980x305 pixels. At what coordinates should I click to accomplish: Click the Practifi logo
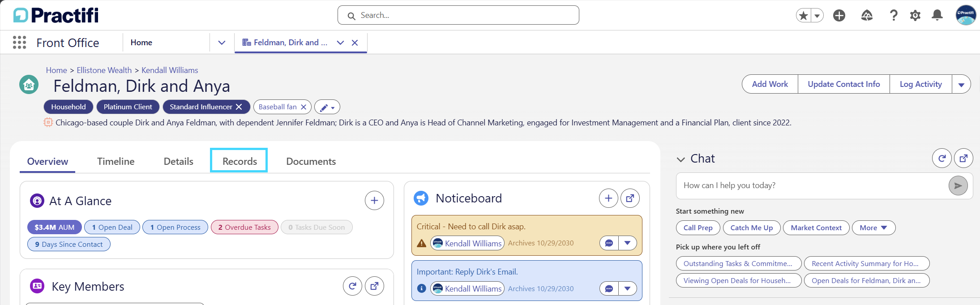[x=56, y=15]
